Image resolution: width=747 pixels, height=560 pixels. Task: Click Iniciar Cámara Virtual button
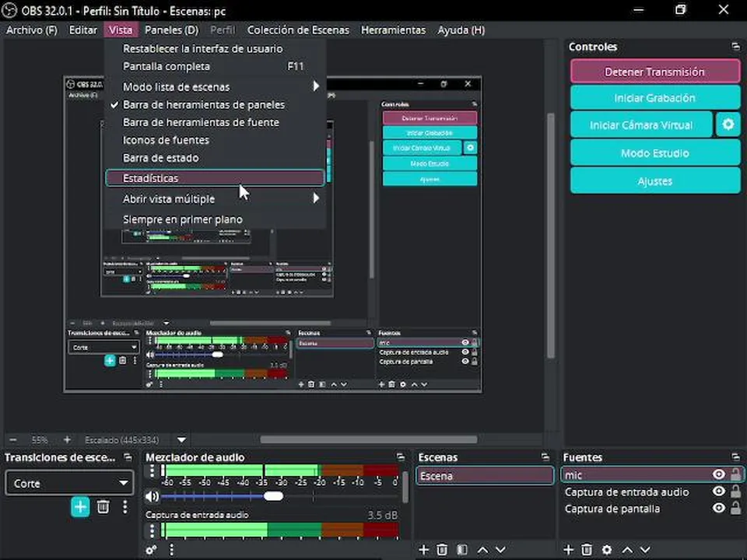641,124
